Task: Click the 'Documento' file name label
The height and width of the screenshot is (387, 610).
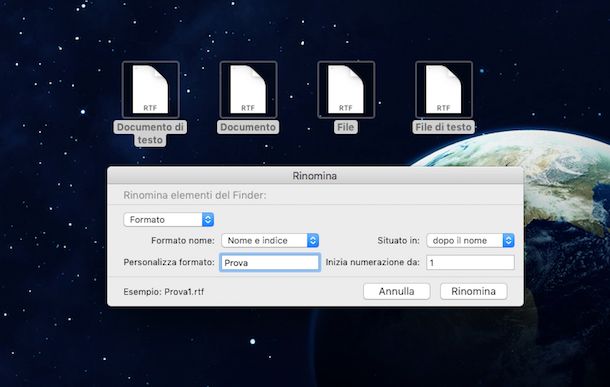Action: click(248, 127)
